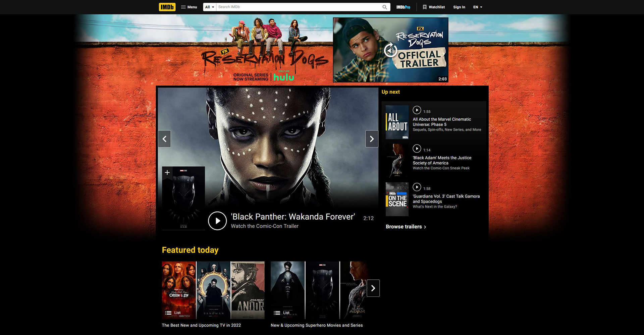Open the Watchlist bookmark button

point(434,7)
